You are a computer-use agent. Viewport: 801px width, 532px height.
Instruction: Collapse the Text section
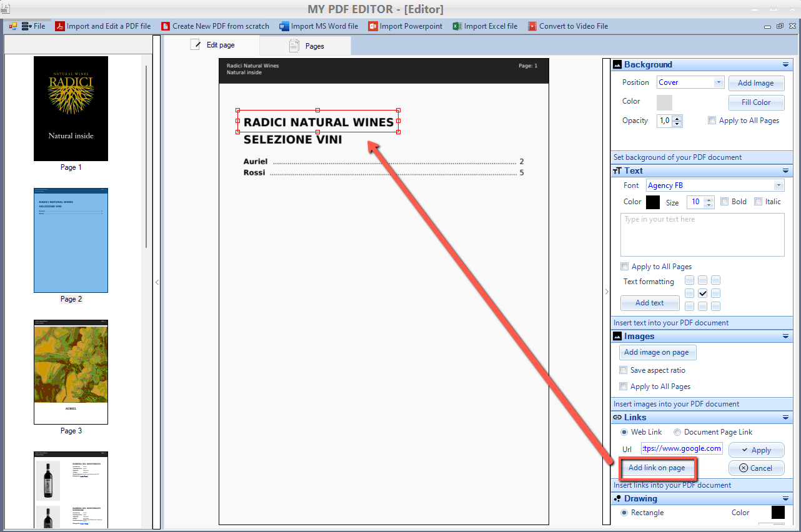click(x=785, y=171)
